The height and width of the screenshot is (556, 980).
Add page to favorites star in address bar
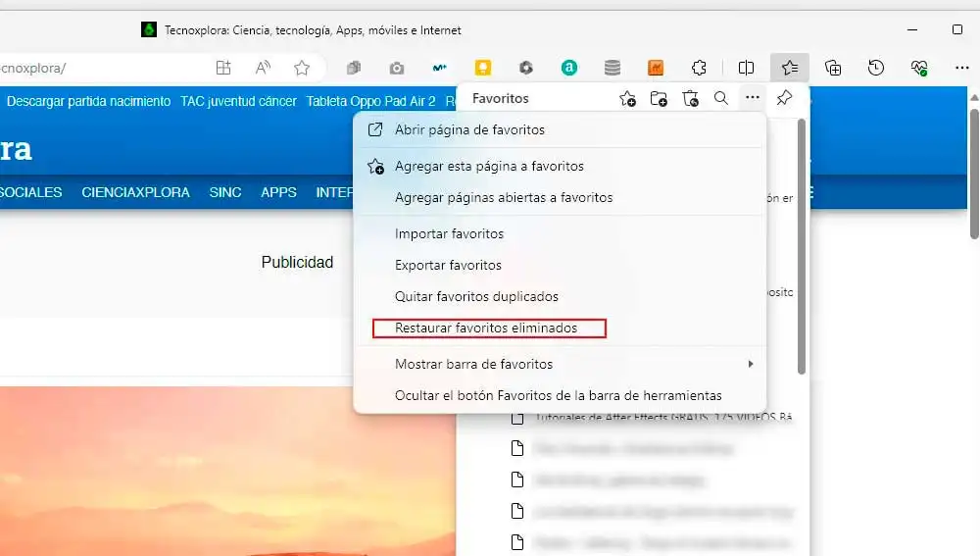click(x=302, y=68)
